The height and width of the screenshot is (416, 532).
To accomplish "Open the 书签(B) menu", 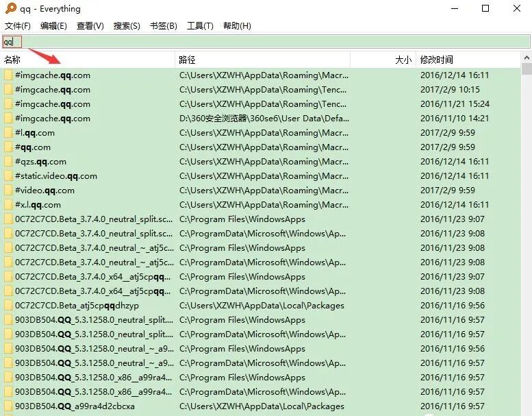I will coord(164,26).
